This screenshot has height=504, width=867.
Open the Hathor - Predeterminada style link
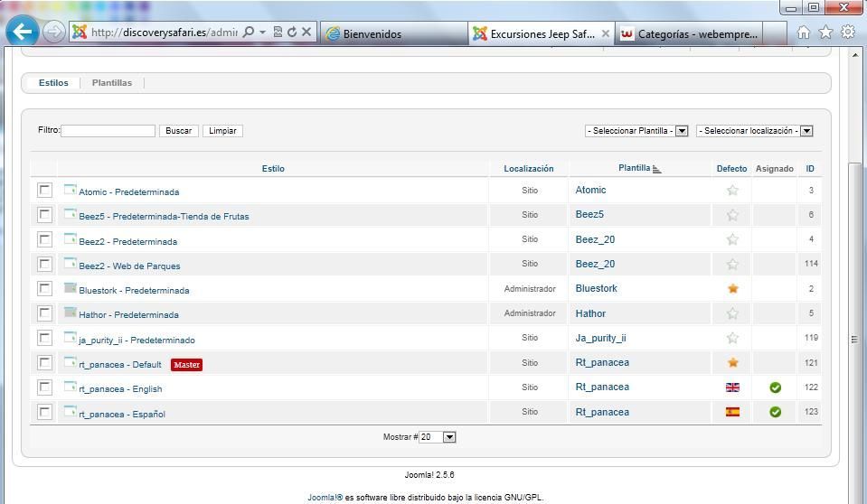129,315
